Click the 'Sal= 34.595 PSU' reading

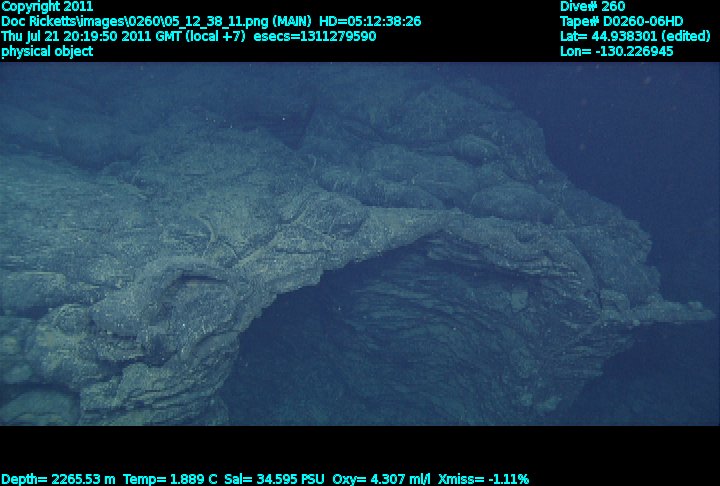275,480
